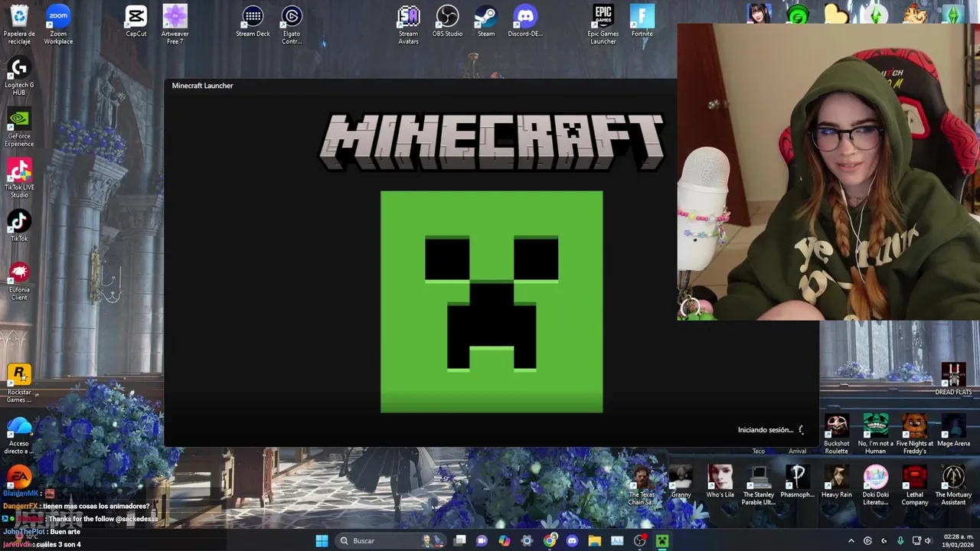Open File Explorer from the taskbar
Screen dimensions: 980x551
click(595, 541)
